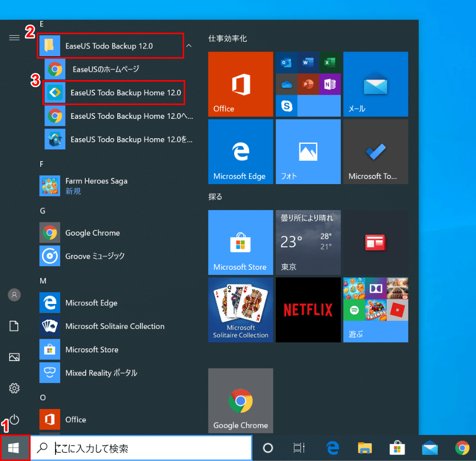Open the red News tile
This screenshot has height=461, width=476.
point(375,243)
